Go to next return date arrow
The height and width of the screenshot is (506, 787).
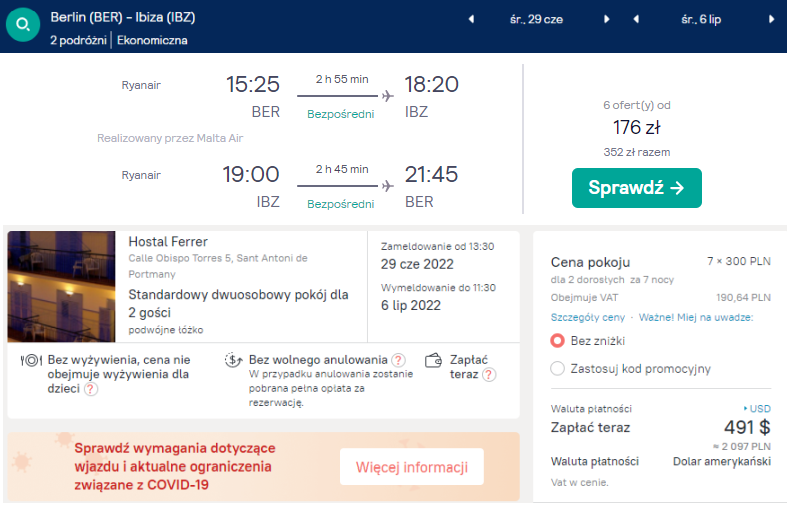point(771,19)
